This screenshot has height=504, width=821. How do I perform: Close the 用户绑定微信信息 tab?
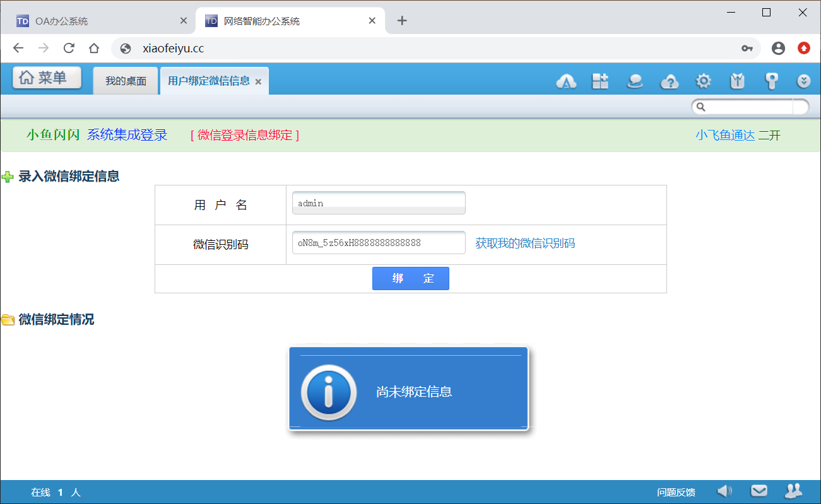click(x=258, y=82)
